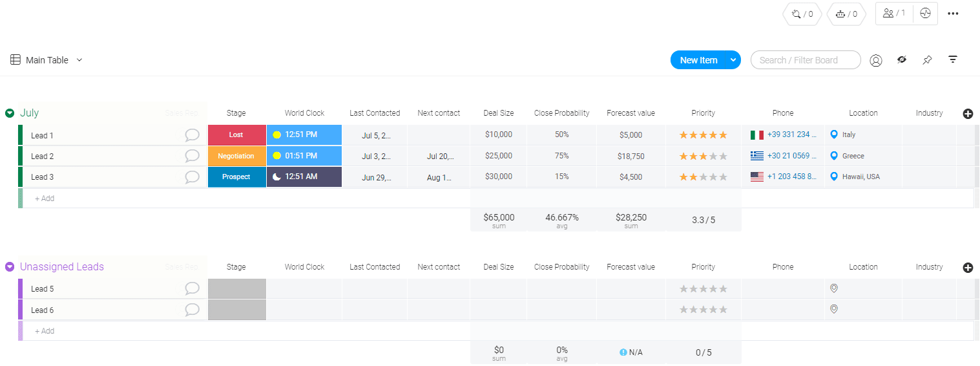Click the Greek flag icon

757,156
